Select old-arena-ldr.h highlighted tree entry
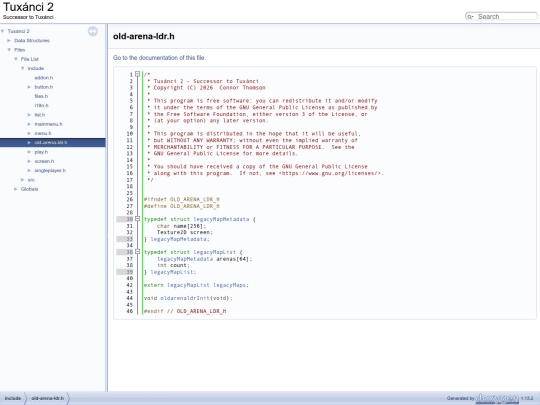The height and width of the screenshot is (405, 540). [51, 143]
